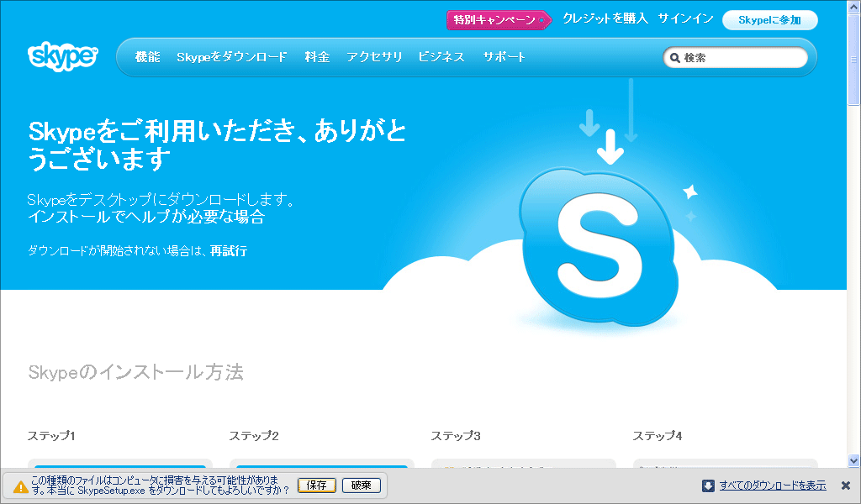Click the Skypeをご利用いただき thank-you headline
This screenshot has height=504, width=861.
(x=218, y=144)
